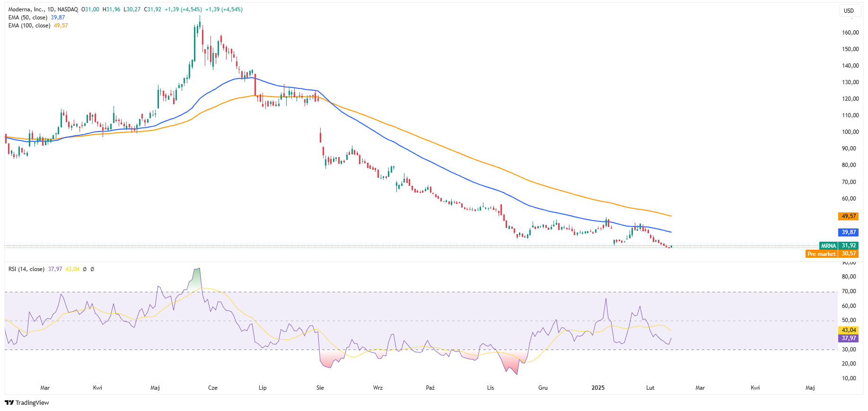Image resolution: width=868 pixels, height=411 pixels.
Task: Click the 2025 label on the time axis
Action: coord(598,388)
